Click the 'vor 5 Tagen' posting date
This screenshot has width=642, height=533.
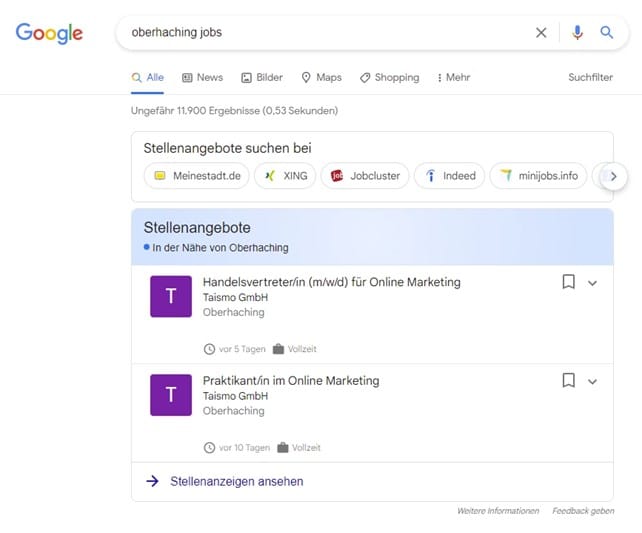[242, 349]
